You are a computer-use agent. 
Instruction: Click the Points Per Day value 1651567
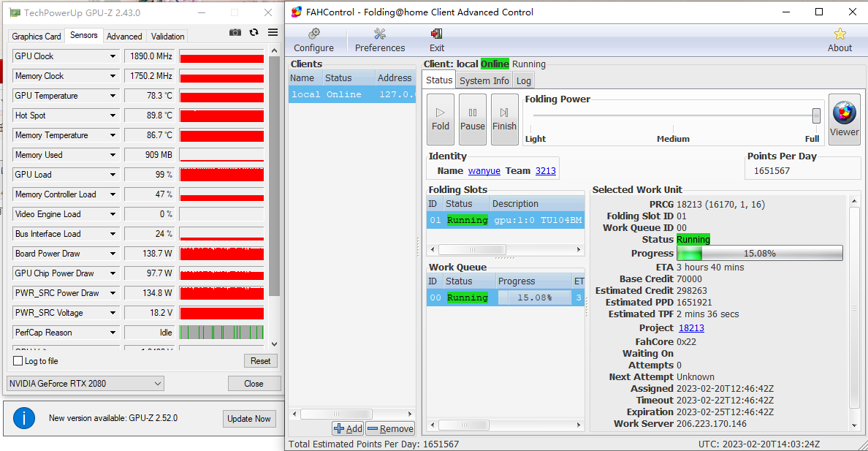pos(772,170)
